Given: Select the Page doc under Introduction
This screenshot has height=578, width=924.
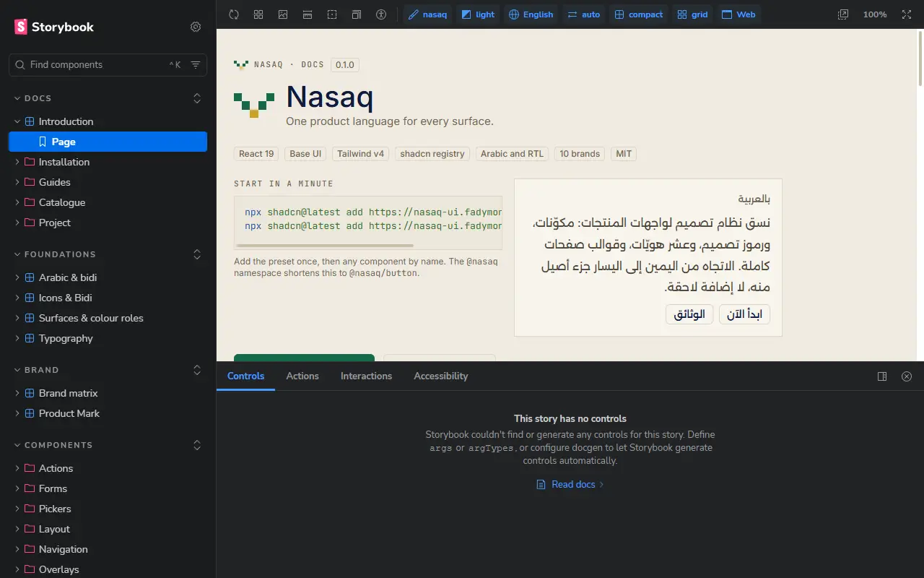Looking at the screenshot, I should 108,142.
